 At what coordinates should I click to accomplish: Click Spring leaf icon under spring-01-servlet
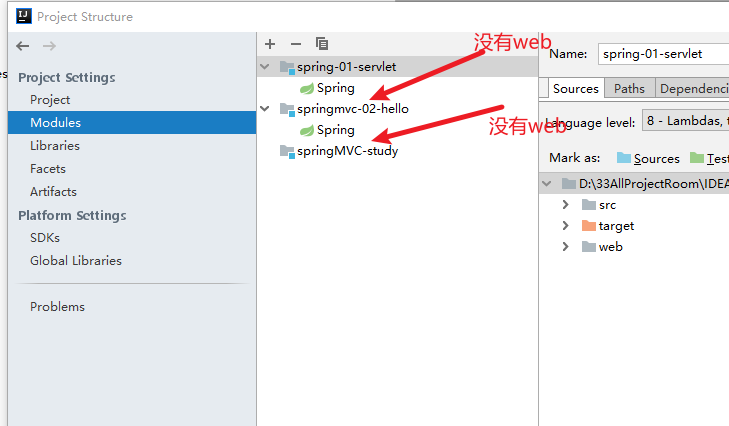(x=307, y=88)
